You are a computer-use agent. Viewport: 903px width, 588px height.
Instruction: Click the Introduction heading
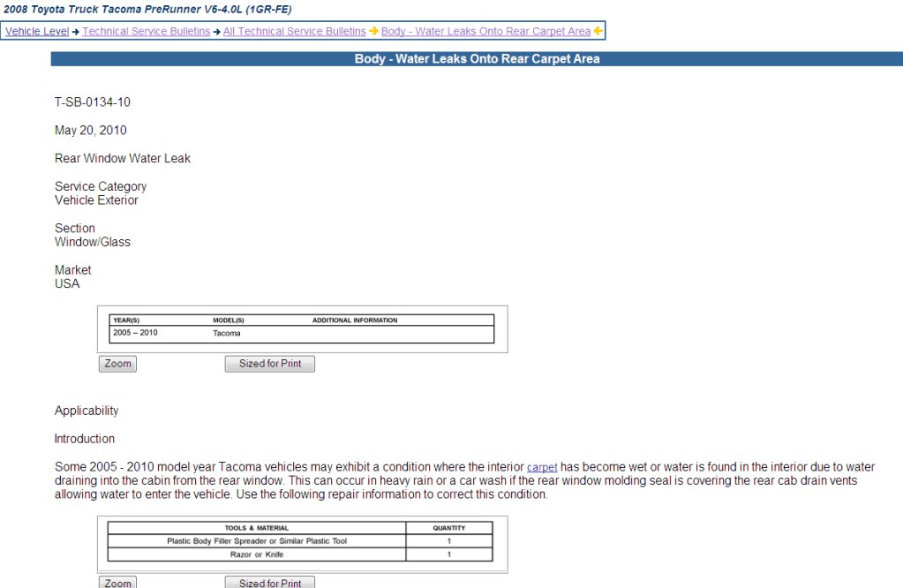click(85, 439)
